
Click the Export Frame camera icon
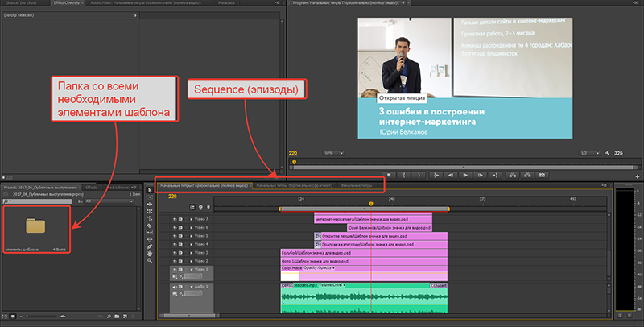tap(542, 173)
